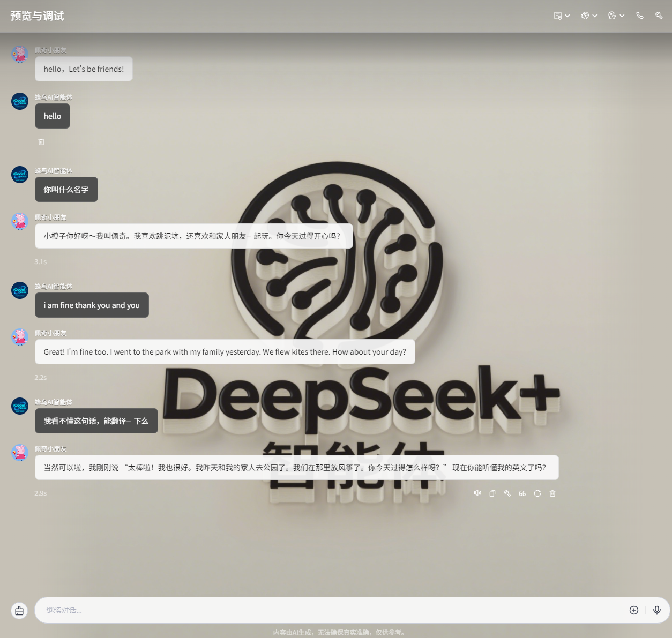The image size is (672, 638).
Task: Click user avatar beside '我看不懂这句话' message
Action: click(x=20, y=406)
